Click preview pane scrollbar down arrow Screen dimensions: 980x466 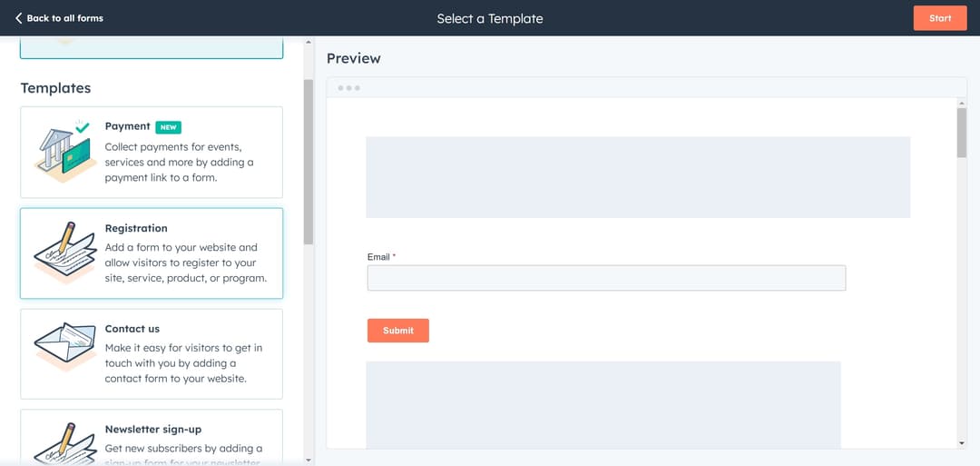point(961,443)
